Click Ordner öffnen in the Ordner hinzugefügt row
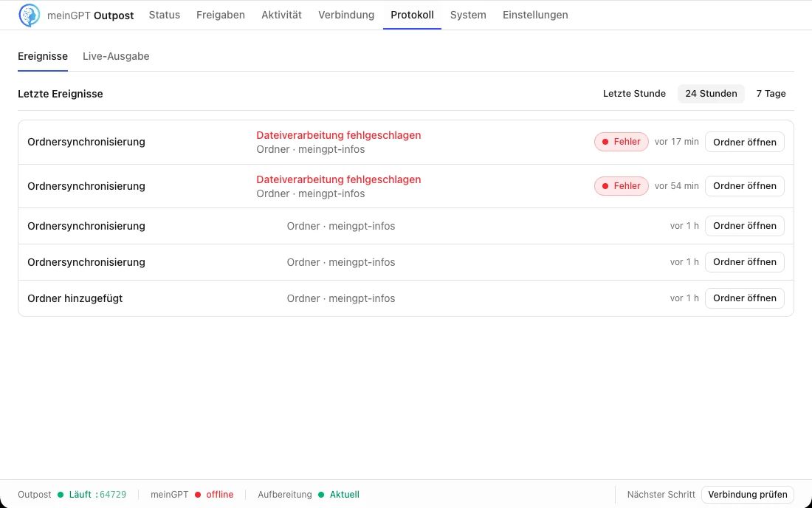The width and height of the screenshot is (812, 508). [745, 298]
